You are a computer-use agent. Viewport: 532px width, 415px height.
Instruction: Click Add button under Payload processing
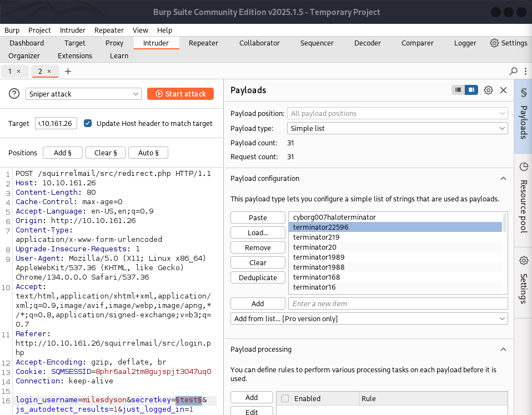pyautogui.click(x=252, y=397)
